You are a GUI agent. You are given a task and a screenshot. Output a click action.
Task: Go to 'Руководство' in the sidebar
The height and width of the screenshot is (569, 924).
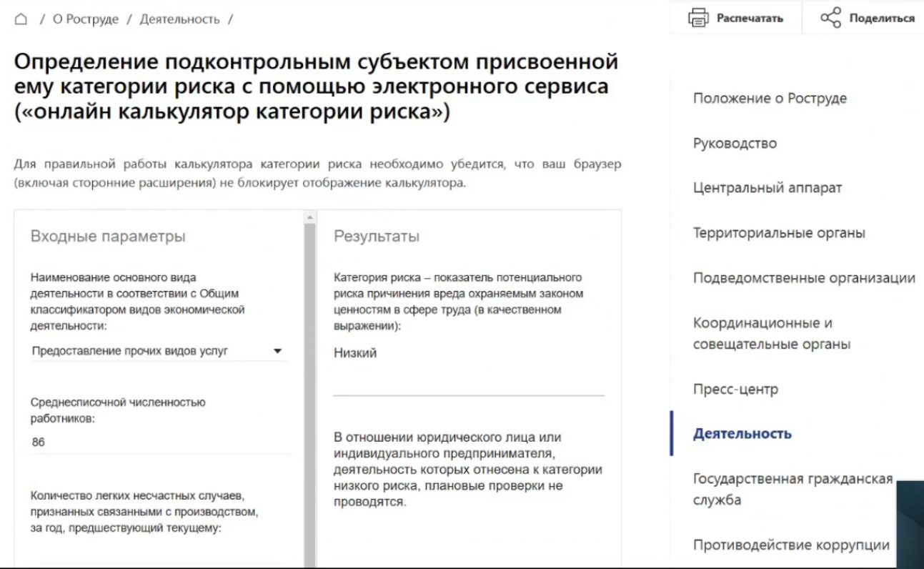pos(735,144)
